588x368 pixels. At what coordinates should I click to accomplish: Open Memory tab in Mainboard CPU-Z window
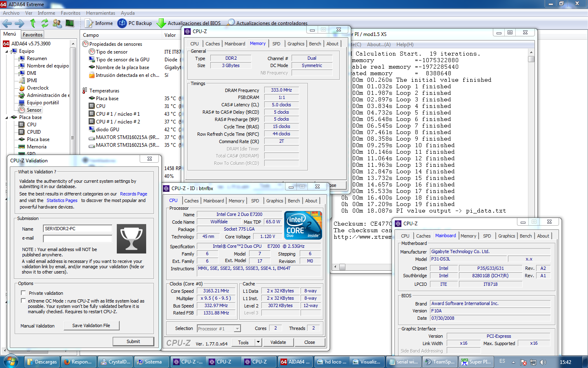[x=468, y=236]
